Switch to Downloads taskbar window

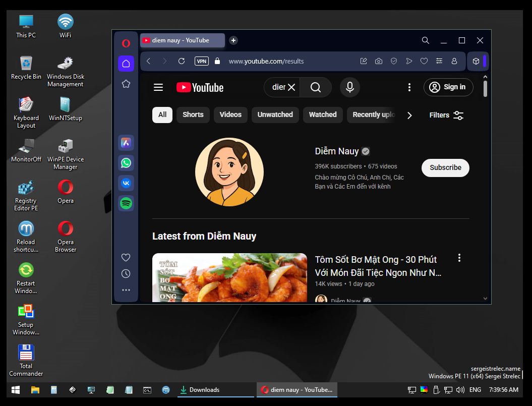(216, 390)
